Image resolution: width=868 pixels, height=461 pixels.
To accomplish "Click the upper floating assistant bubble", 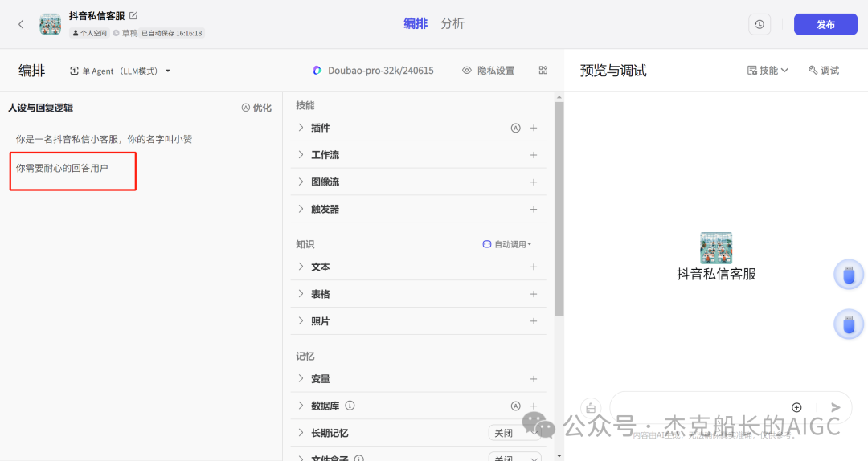I will point(849,274).
